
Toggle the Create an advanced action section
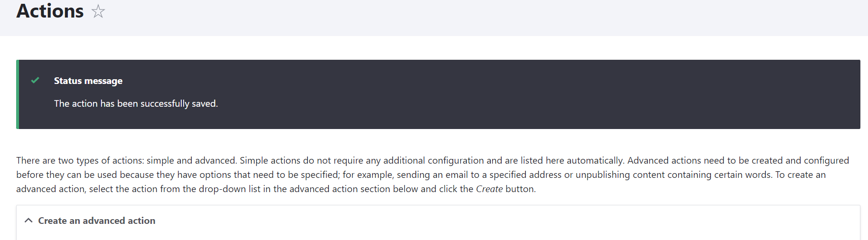(x=96, y=221)
